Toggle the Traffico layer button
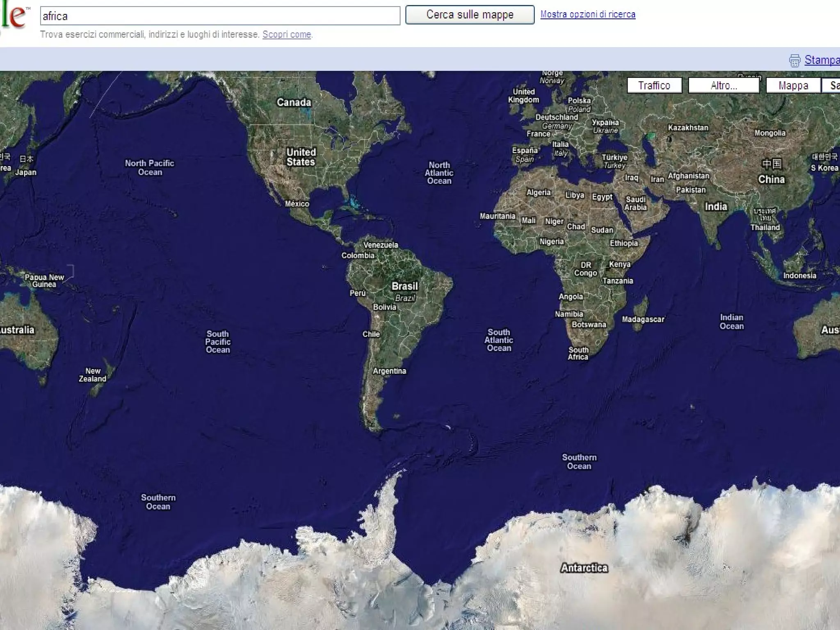 (654, 85)
